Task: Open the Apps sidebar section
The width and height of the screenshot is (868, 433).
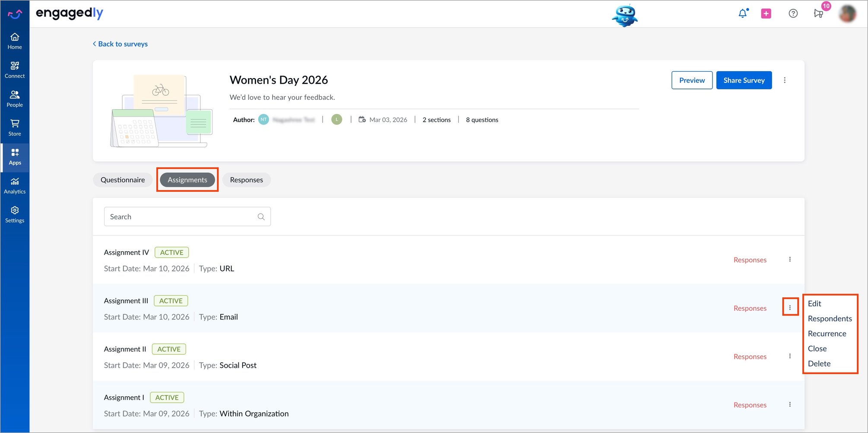Action: pyautogui.click(x=15, y=157)
